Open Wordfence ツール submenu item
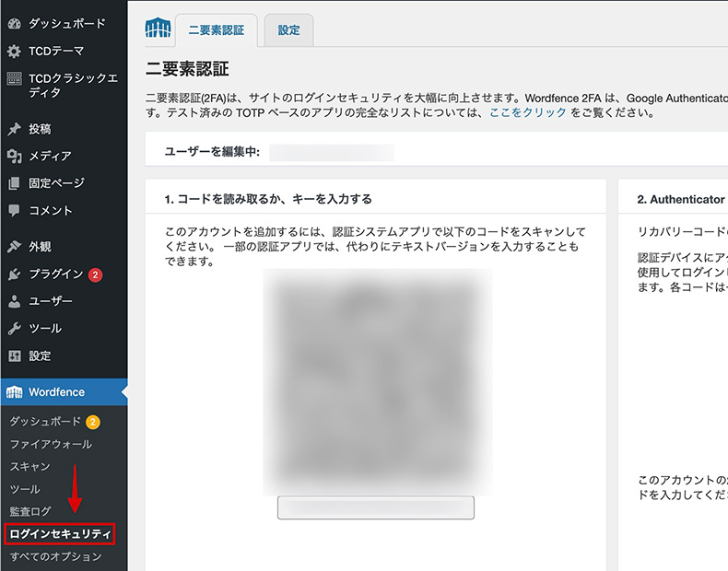This screenshot has height=571, width=728. tap(25, 489)
